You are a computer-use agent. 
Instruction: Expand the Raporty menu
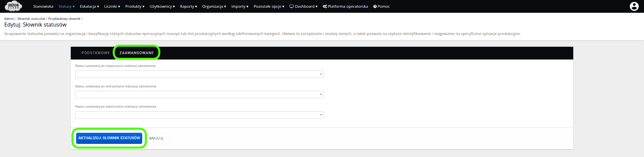tap(188, 6)
